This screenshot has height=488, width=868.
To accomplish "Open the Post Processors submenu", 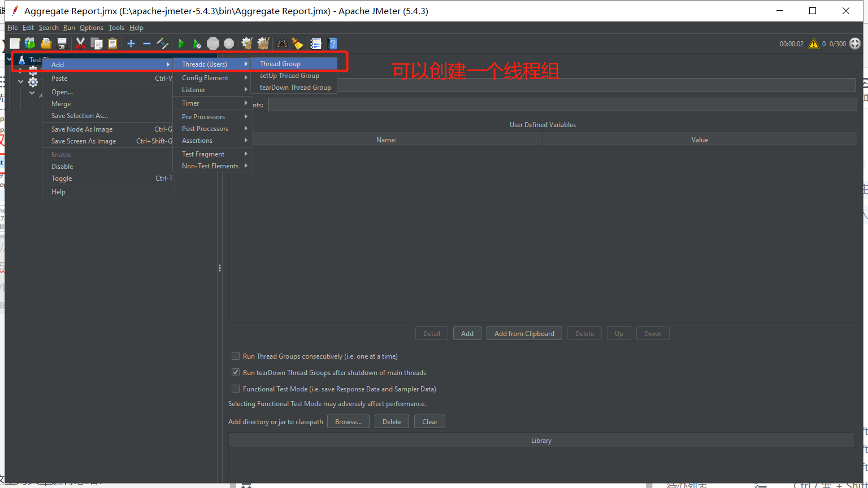I will click(212, 129).
